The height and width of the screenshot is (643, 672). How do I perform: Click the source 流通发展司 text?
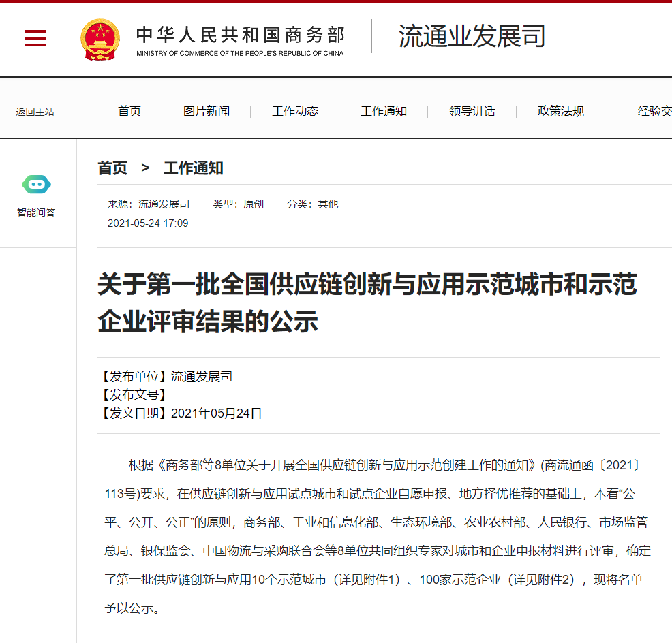pos(164,204)
